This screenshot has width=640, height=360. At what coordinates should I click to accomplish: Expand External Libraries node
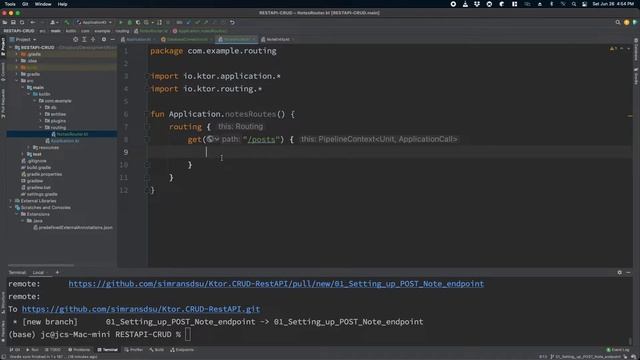point(11,201)
